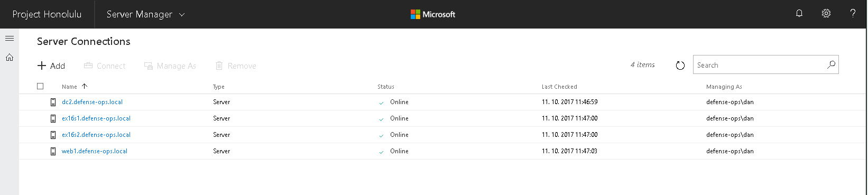Click the search magnifier icon
Viewport: 868px width, 195px height.
[x=831, y=64]
